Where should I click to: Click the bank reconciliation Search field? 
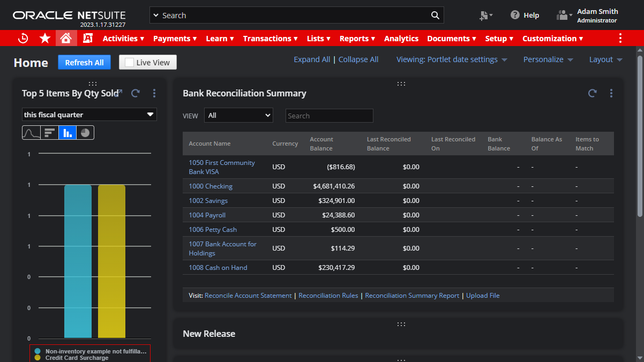329,116
